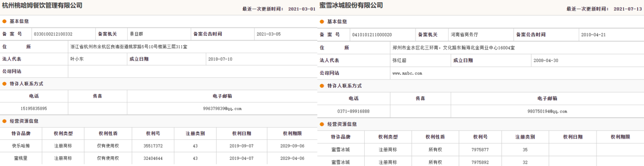This screenshot has height=166, width=644.
Task: Click the 郑州市金水区北三环南 address line
Action: click(x=454, y=48)
